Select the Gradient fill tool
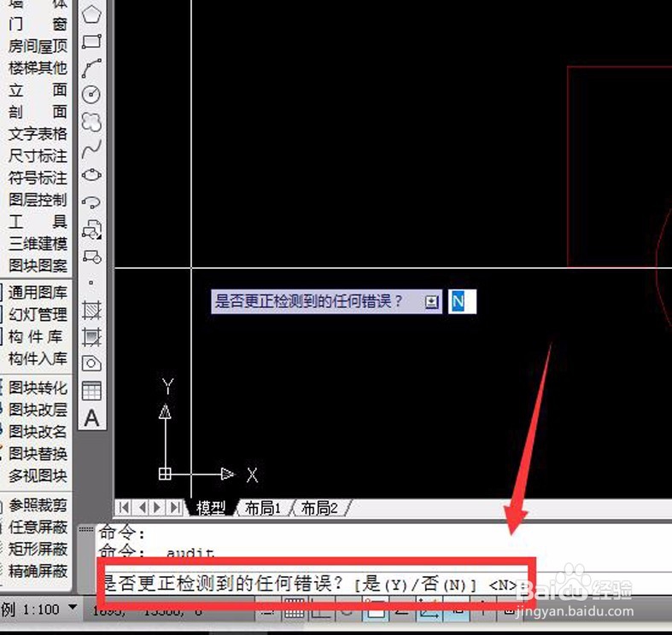Viewport: 672px width, 635px height. click(x=91, y=337)
